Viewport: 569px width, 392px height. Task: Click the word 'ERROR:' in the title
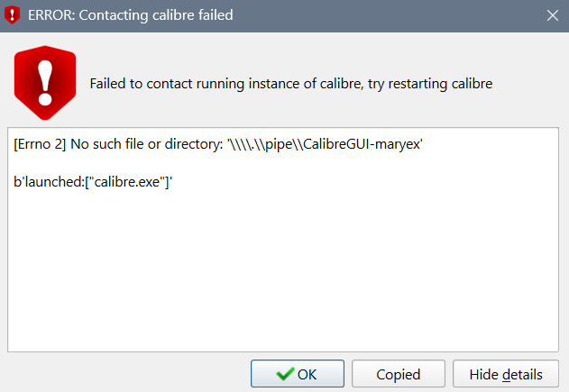(x=51, y=14)
